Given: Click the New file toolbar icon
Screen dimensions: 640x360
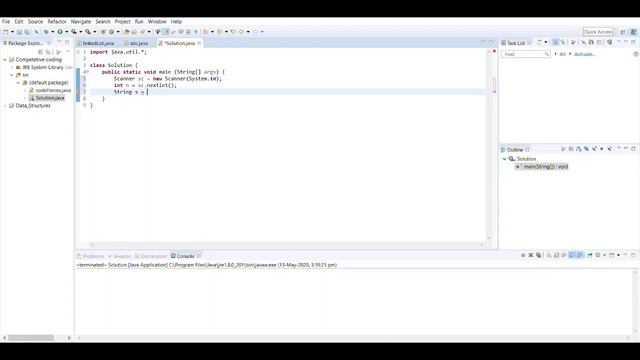Looking at the screenshot, I should (x=6, y=32).
